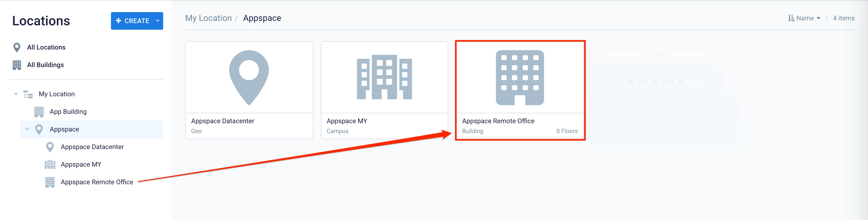Select Appspace Datacenter tree item
The height and width of the screenshot is (220, 868).
(x=92, y=147)
